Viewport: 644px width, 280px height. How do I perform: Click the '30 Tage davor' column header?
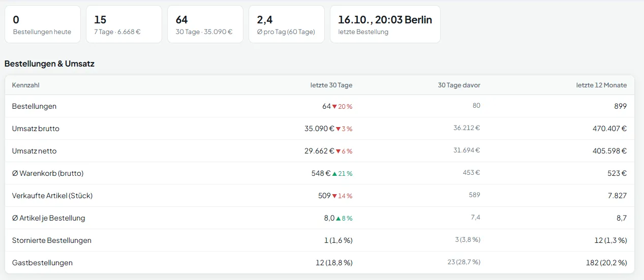pos(459,85)
